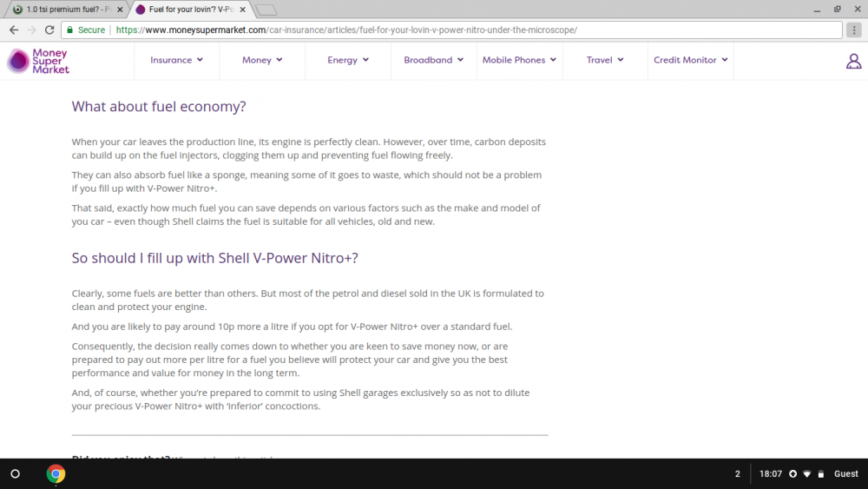Click the paragraph starting 'When your car leaves'

pyautogui.click(x=309, y=149)
